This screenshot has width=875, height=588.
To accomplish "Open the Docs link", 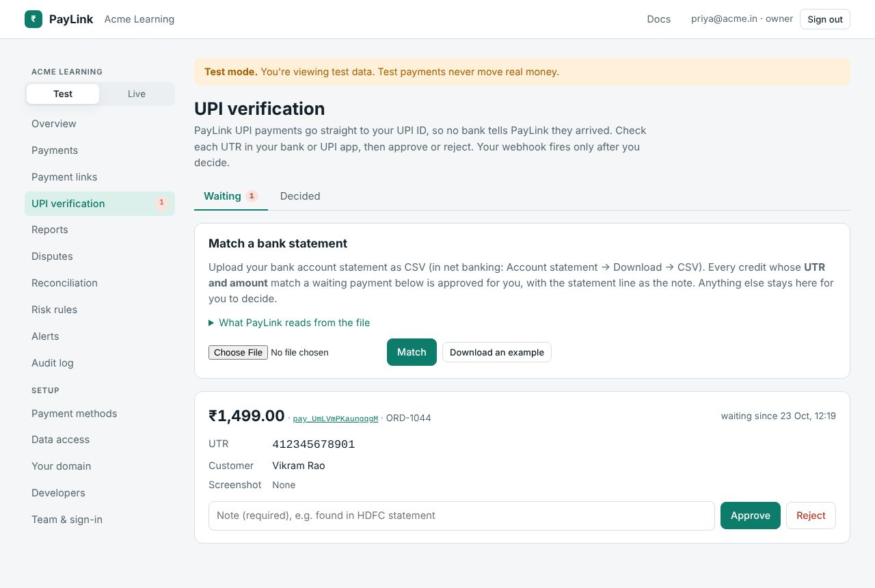I will click(659, 19).
